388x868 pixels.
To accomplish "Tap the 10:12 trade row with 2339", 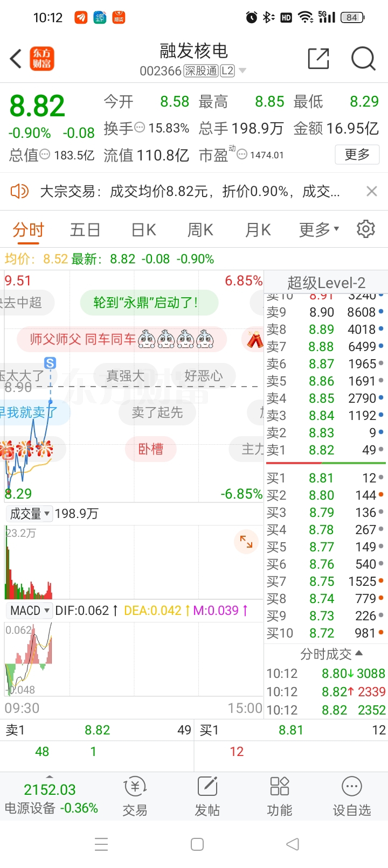I will pos(325,692).
